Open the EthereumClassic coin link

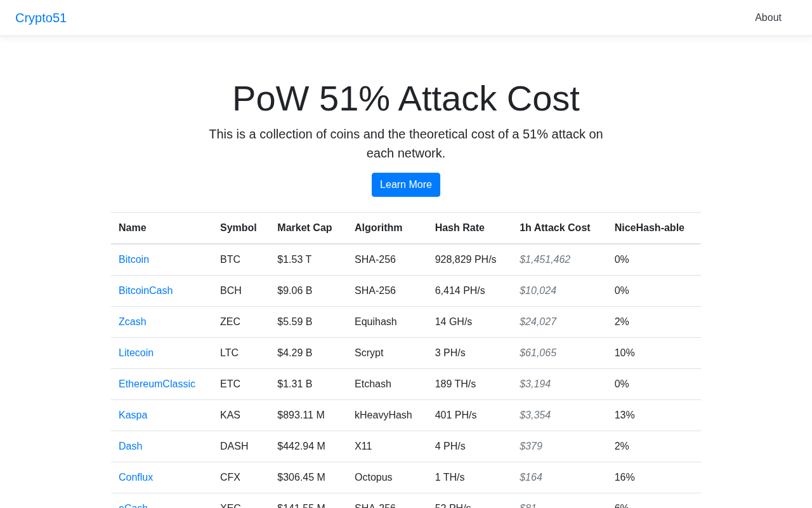tap(157, 384)
